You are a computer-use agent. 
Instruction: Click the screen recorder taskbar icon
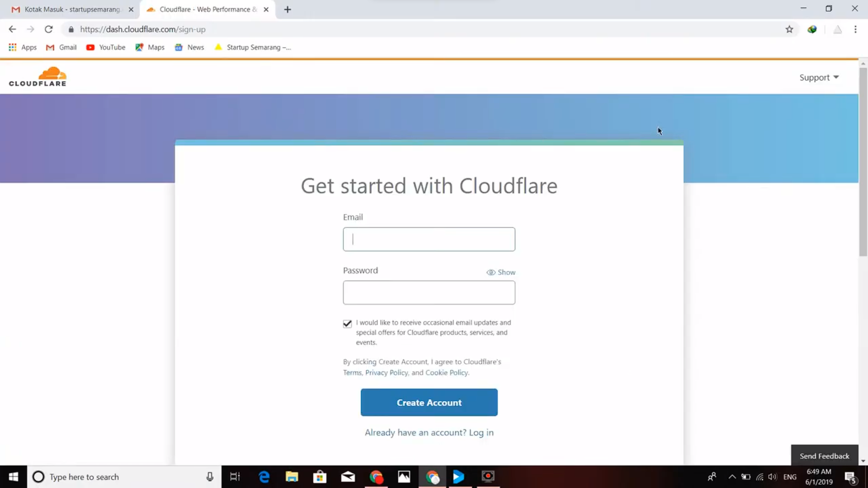(488, 477)
